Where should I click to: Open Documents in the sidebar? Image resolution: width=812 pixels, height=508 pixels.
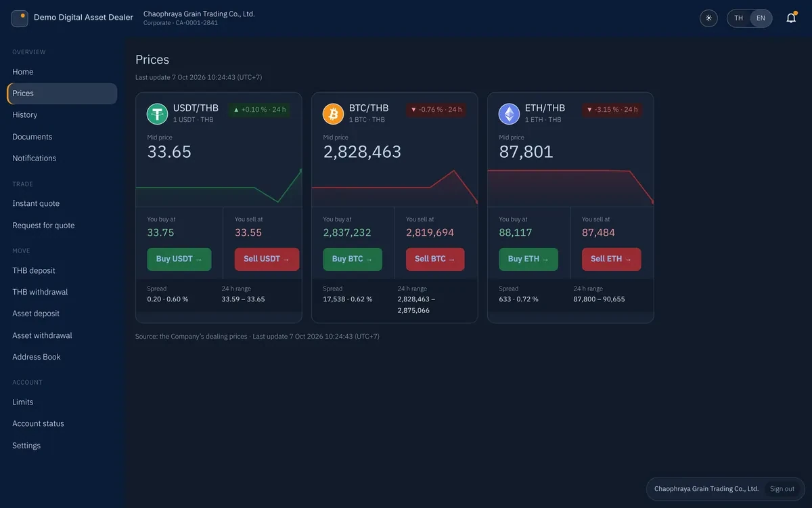[x=62, y=137]
